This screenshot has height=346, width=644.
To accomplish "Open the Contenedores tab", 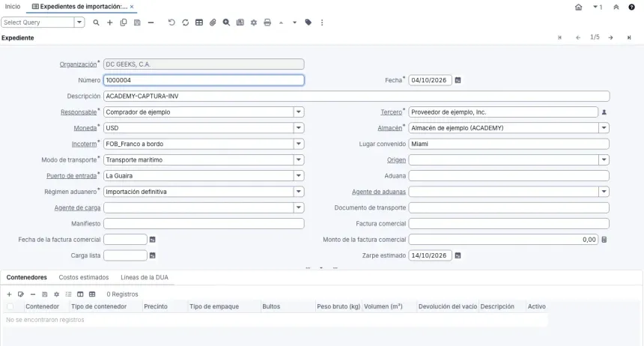I will (x=27, y=277).
